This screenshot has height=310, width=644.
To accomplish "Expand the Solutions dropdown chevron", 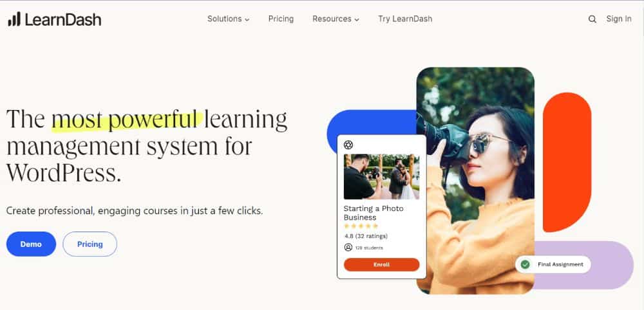I will (x=247, y=20).
